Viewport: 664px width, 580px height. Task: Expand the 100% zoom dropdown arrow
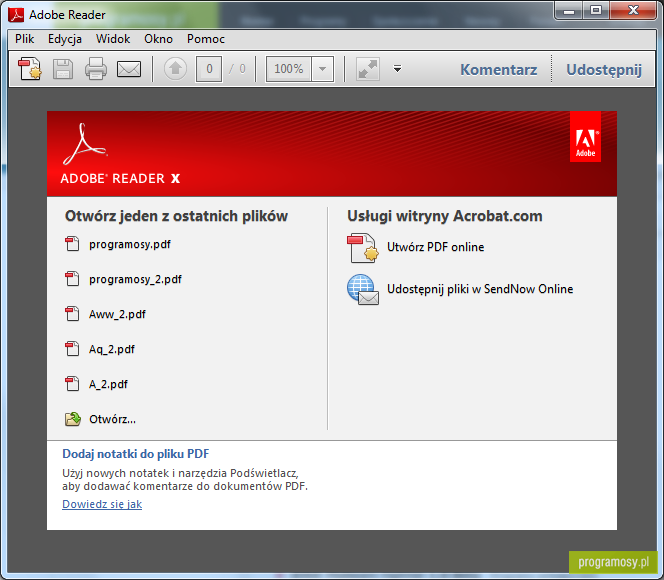tap(322, 69)
